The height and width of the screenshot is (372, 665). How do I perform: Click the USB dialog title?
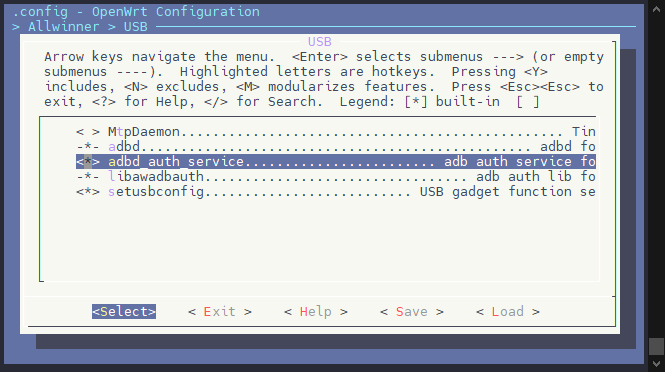click(320, 42)
